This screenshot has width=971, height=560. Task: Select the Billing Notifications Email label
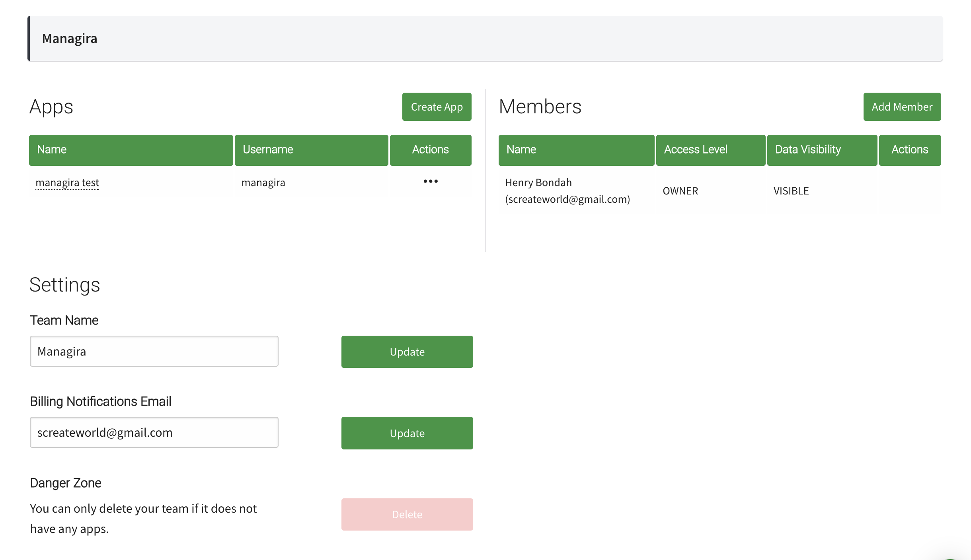tap(101, 401)
